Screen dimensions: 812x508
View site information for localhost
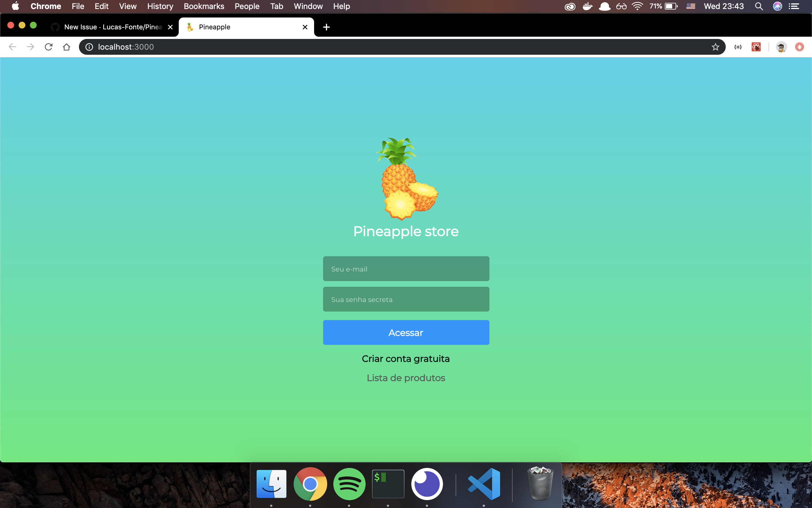click(89, 47)
